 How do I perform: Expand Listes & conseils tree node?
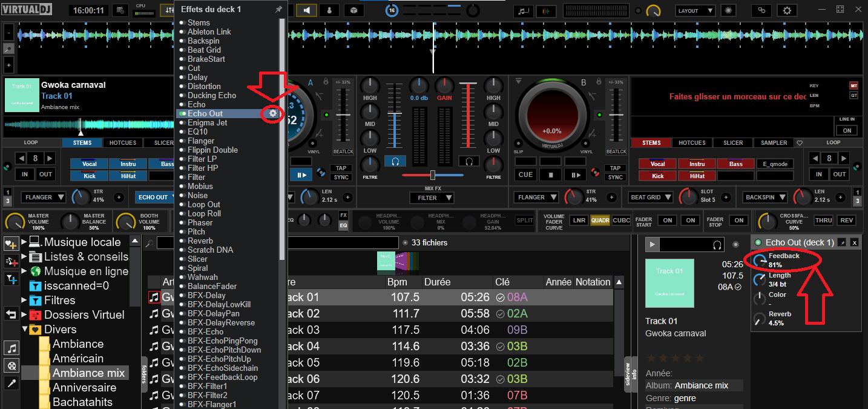point(24,257)
